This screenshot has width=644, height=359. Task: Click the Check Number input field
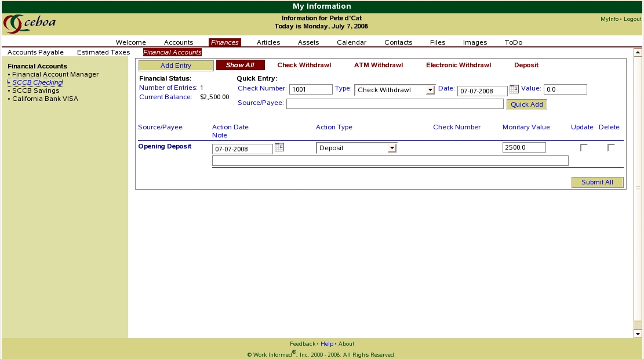[x=311, y=89]
